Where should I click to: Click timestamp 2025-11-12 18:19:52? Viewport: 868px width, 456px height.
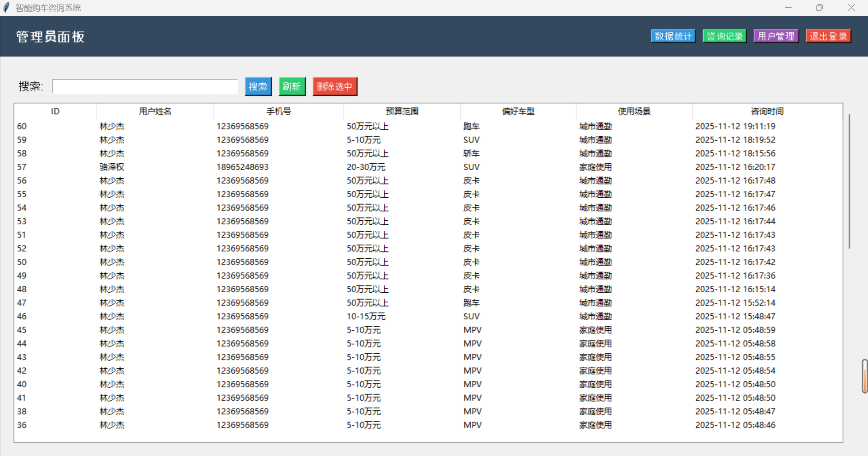735,140
